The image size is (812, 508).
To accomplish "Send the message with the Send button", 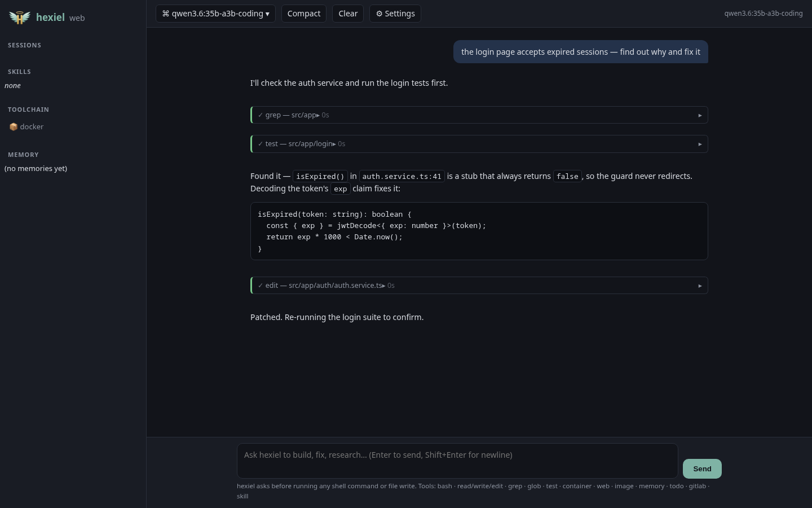I will click(x=702, y=468).
